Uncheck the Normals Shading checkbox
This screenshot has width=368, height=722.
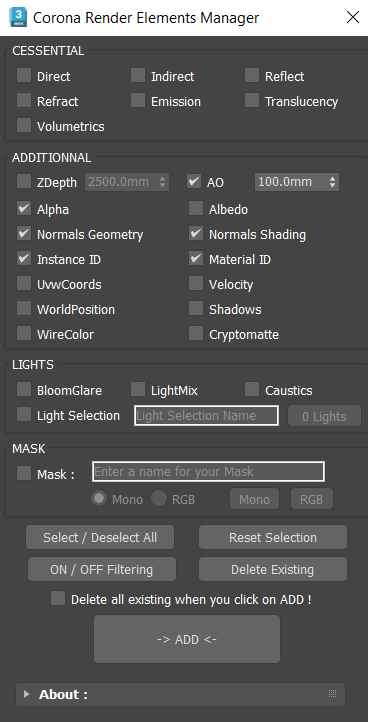pos(196,233)
